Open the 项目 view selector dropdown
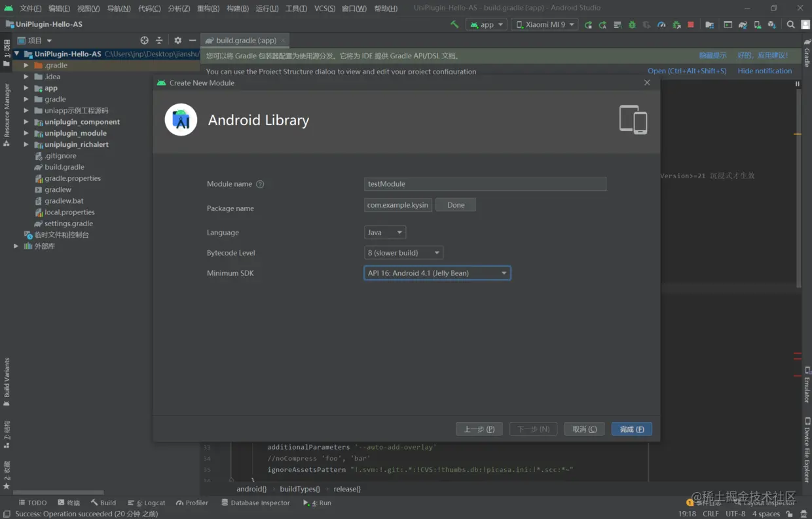The height and width of the screenshot is (519, 812). [35, 40]
